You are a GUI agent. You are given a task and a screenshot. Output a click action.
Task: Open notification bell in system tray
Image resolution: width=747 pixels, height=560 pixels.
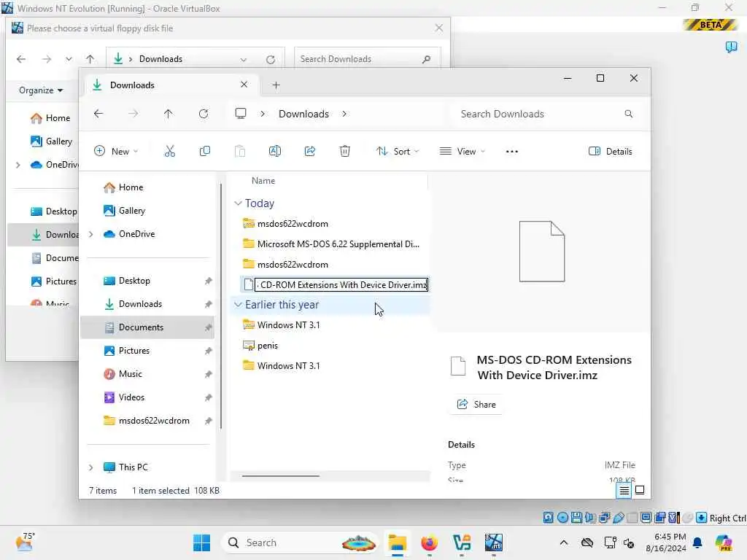coord(697,542)
